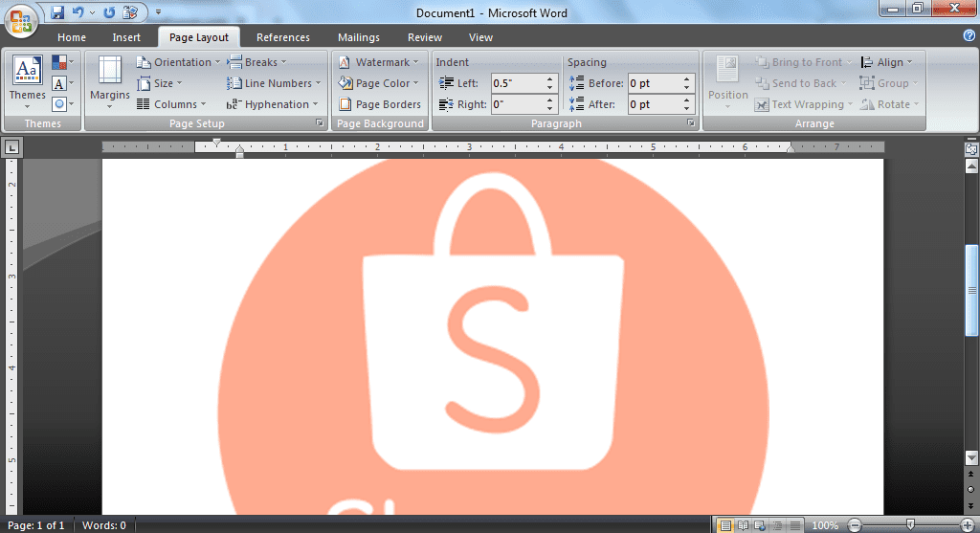Switch to Print Layout view
Screen dimensions: 980x533
point(725,525)
